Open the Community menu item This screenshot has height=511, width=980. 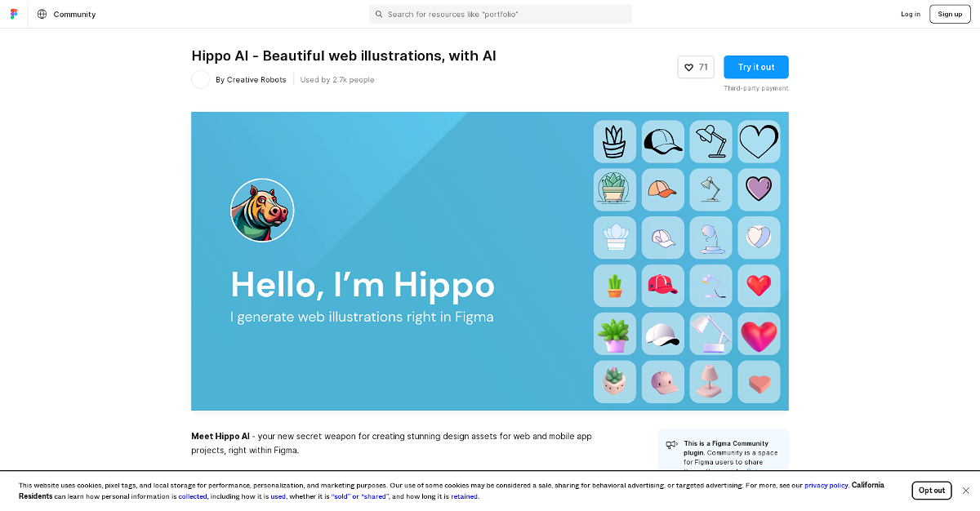[x=74, y=14]
